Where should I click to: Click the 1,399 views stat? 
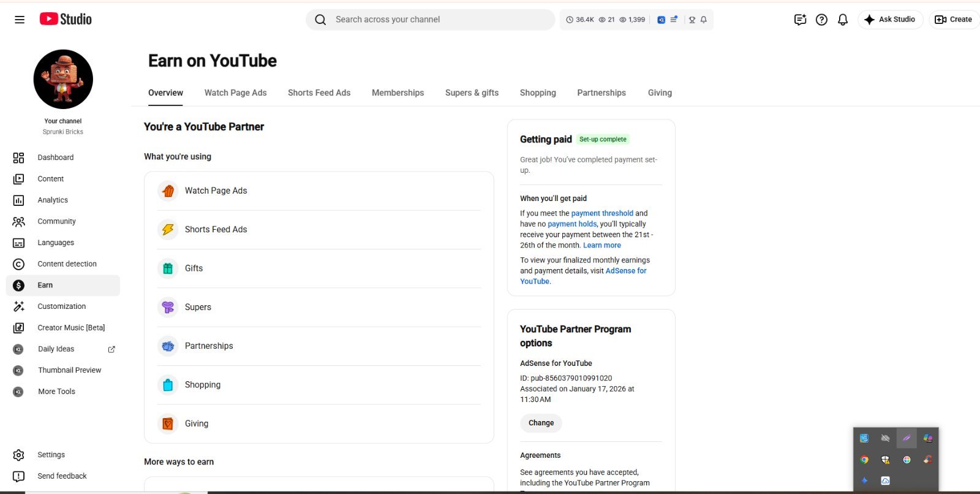tap(632, 20)
